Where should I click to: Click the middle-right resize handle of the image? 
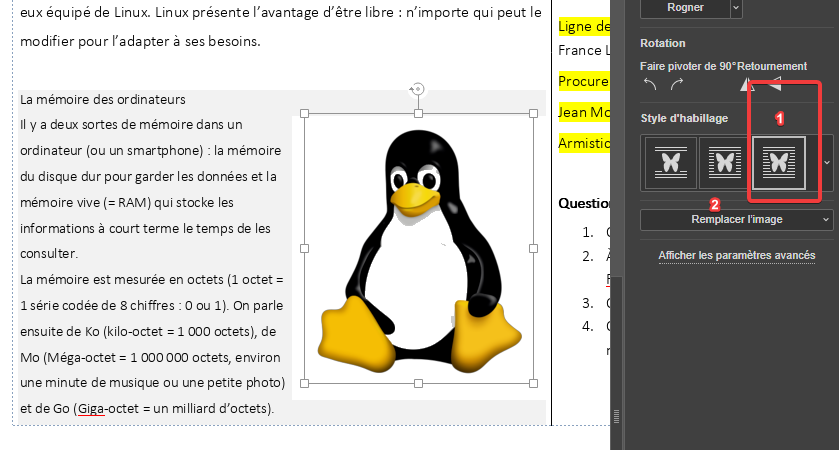[533, 248]
